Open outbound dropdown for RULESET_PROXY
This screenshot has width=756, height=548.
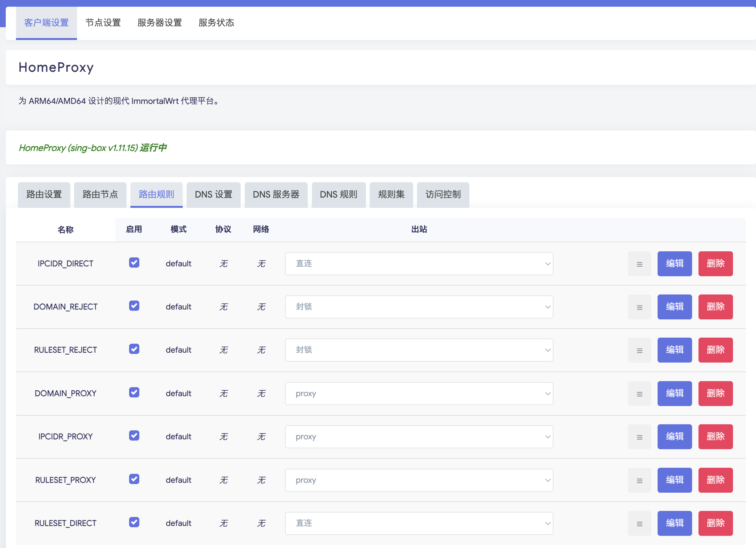[x=419, y=480]
